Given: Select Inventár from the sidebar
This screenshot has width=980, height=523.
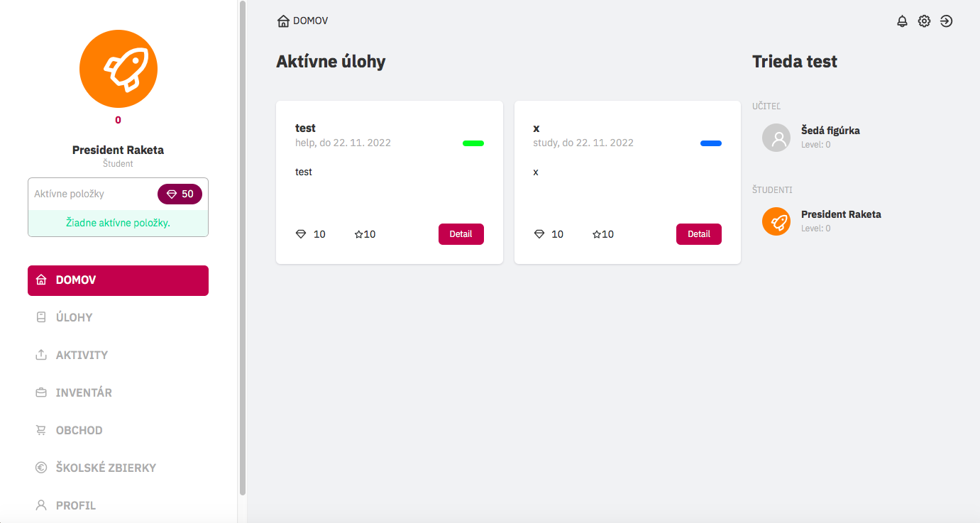Looking at the screenshot, I should [x=84, y=392].
